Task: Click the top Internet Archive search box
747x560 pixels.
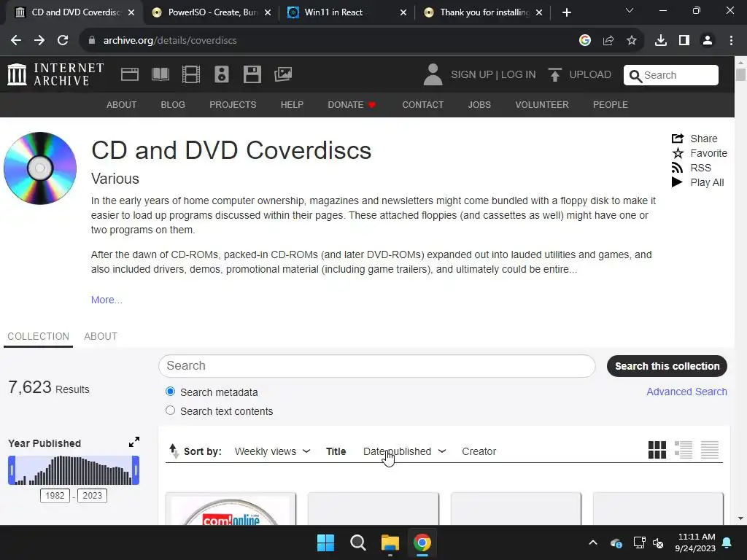Action: 671,75
